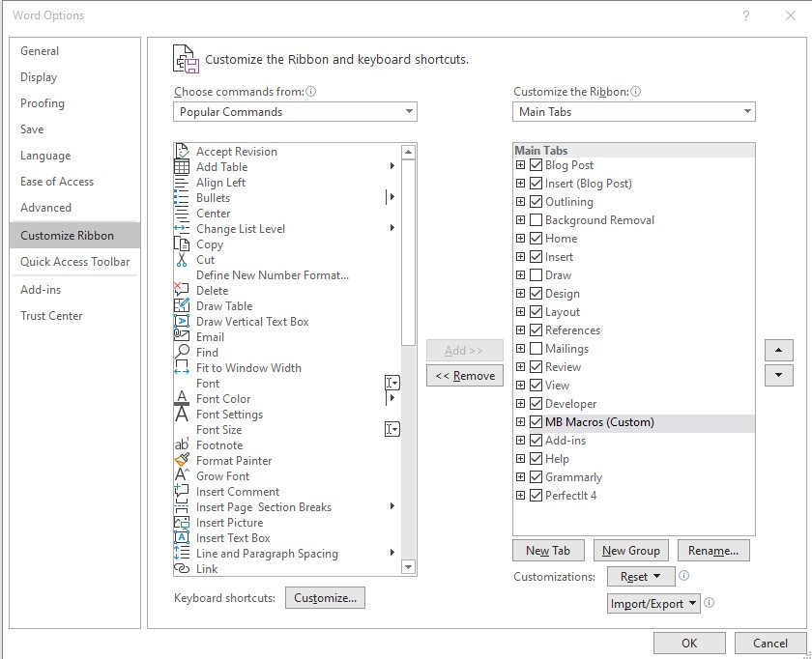The width and height of the screenshot is (812, 659).
Task: Go to the Proofing section
Action: point(42,103)
